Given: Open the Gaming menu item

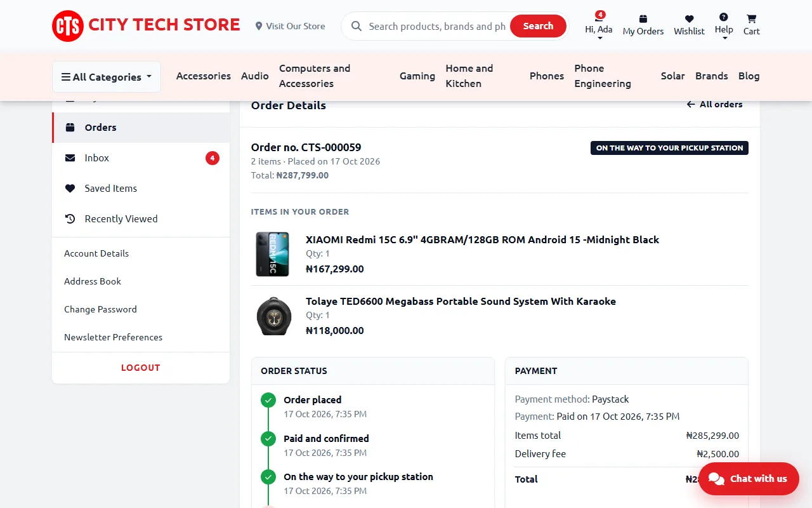Looking at the screenshot, I should [417, 76].
